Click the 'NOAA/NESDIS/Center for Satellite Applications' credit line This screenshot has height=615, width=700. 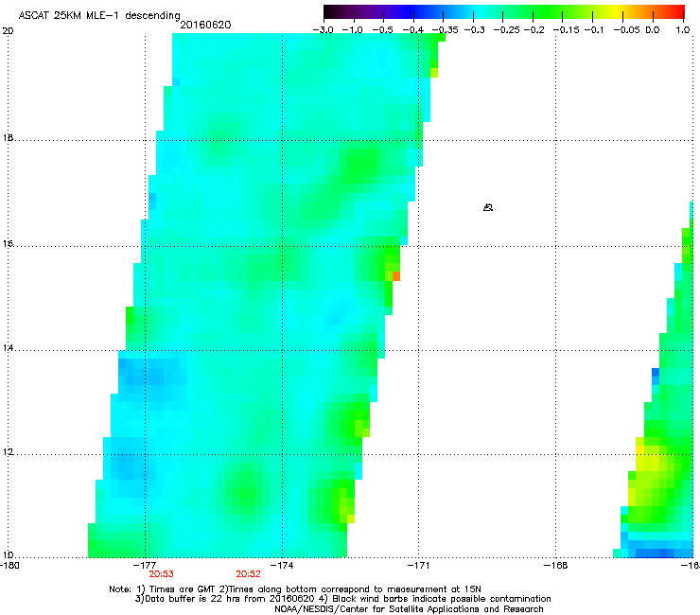pos(409,609)
